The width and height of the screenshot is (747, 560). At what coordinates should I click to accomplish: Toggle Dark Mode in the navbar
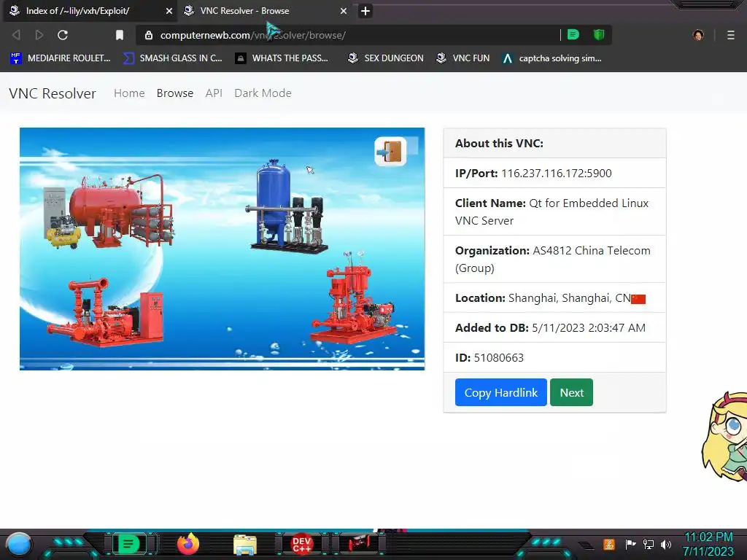click(x=263, y=93)
